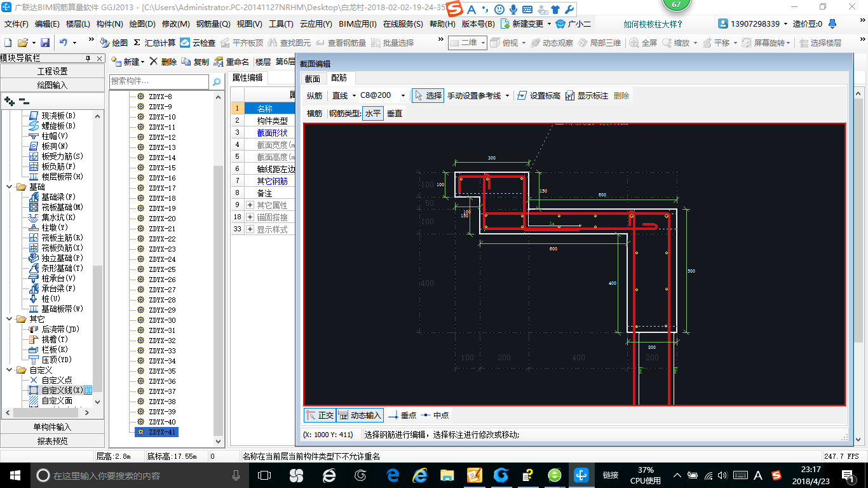Click 局部三维 partial 3D tool

click(x=599, y=43)
